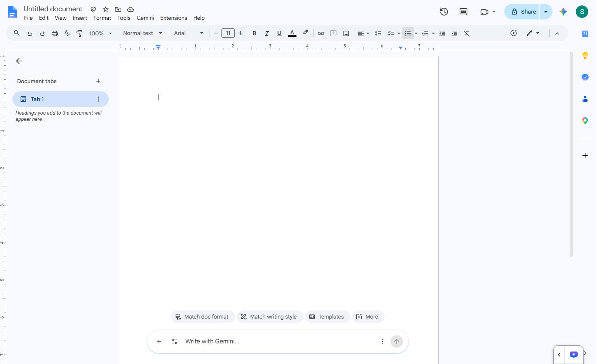596x364 pixels.
Task: Open Google Keep in side panel
Action: [585, 56]
